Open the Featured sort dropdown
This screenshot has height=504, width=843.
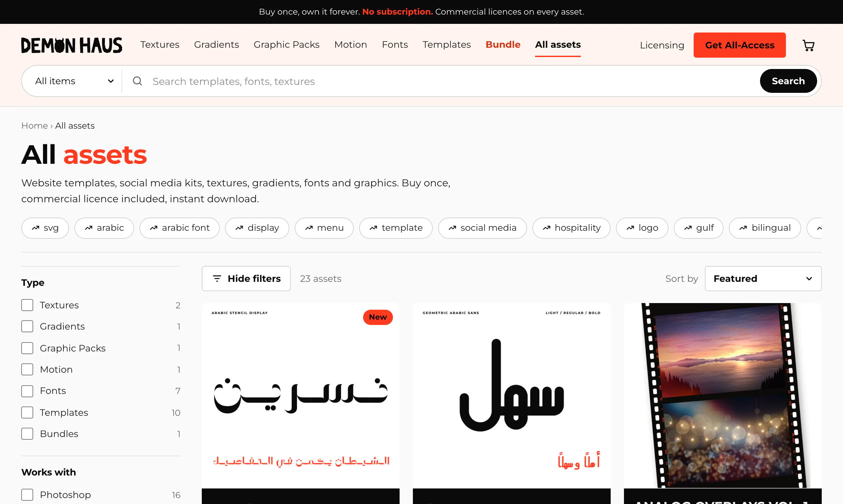coord(763,279)
